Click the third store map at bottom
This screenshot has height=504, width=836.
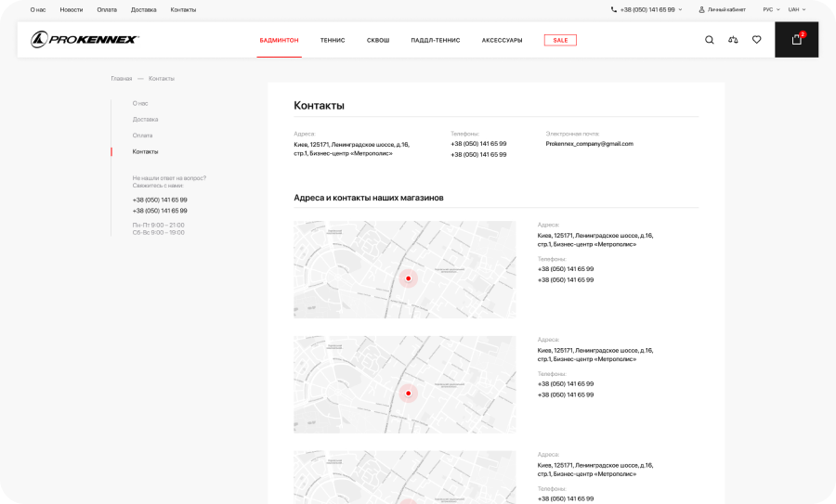click(x=405, y=477)
